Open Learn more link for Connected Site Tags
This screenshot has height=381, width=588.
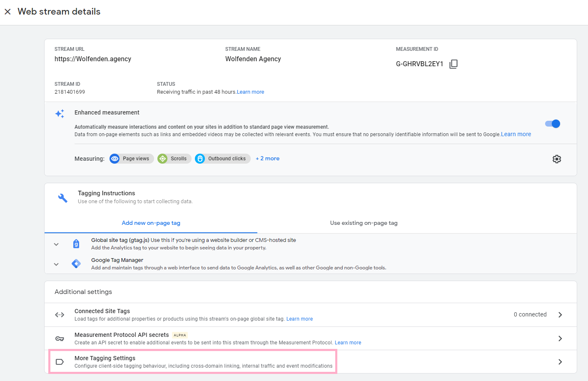pyautogui.click(x=299, y=319)
